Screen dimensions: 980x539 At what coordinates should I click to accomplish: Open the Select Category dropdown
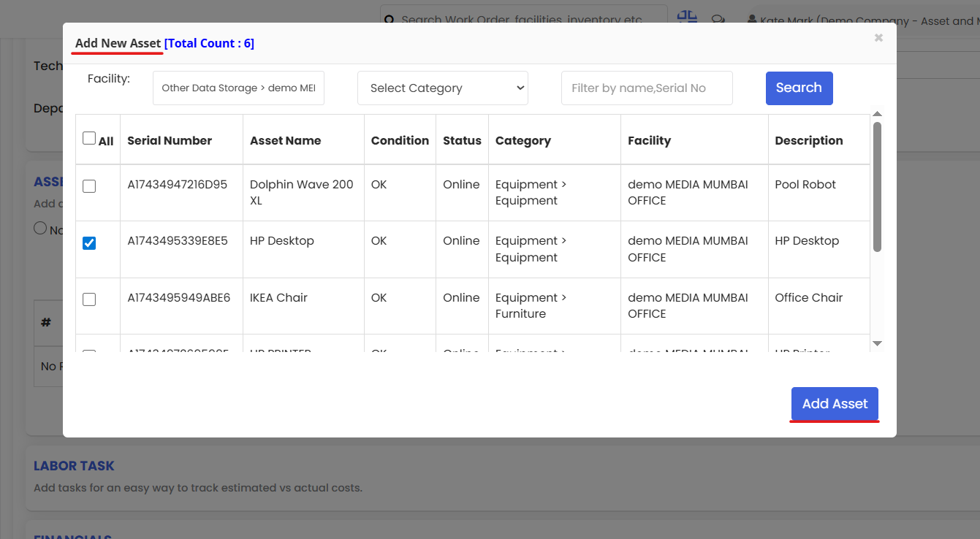(443, 88)
